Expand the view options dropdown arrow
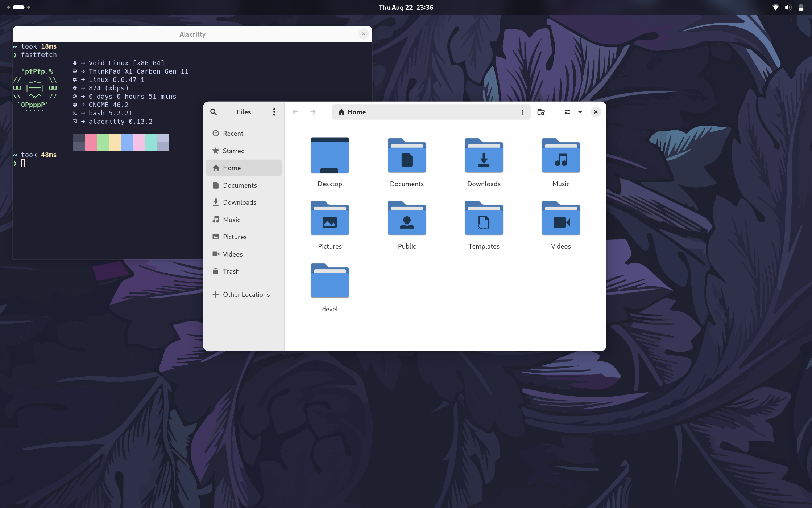Image resolution: width=812 pixels, height=508 pixels. [x=580, y=112]
